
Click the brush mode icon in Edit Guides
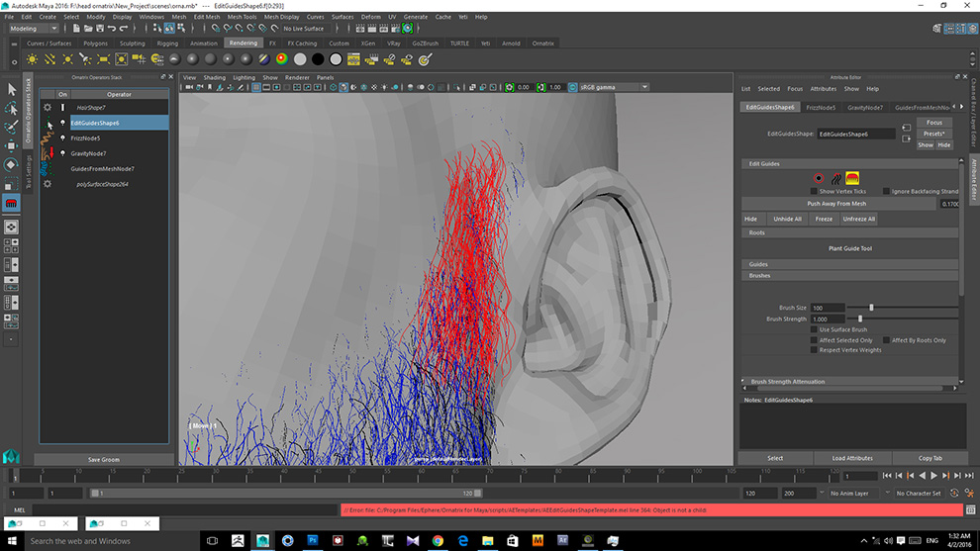852,179
